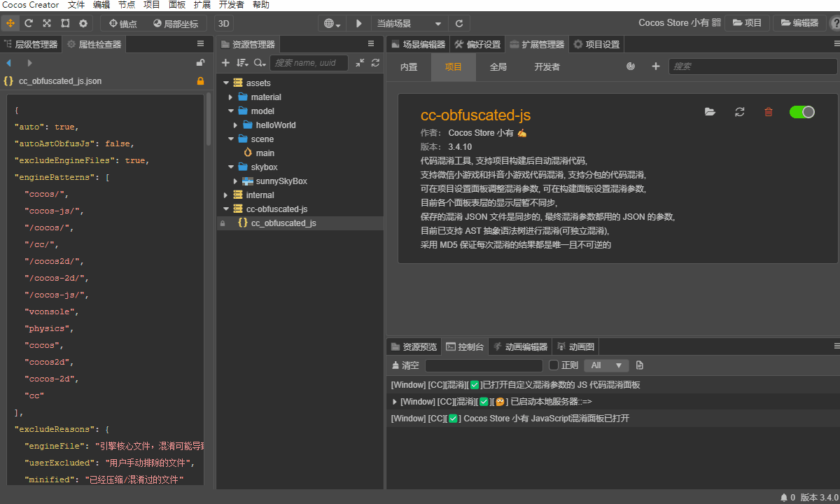Click the play preview button
Screen dimensions: 840x504
(358, 23)
